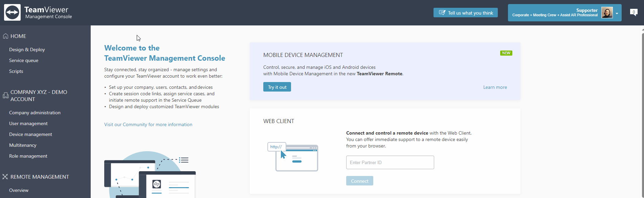
Task: Click the Supporter license name text
Action: coord(587,10)
